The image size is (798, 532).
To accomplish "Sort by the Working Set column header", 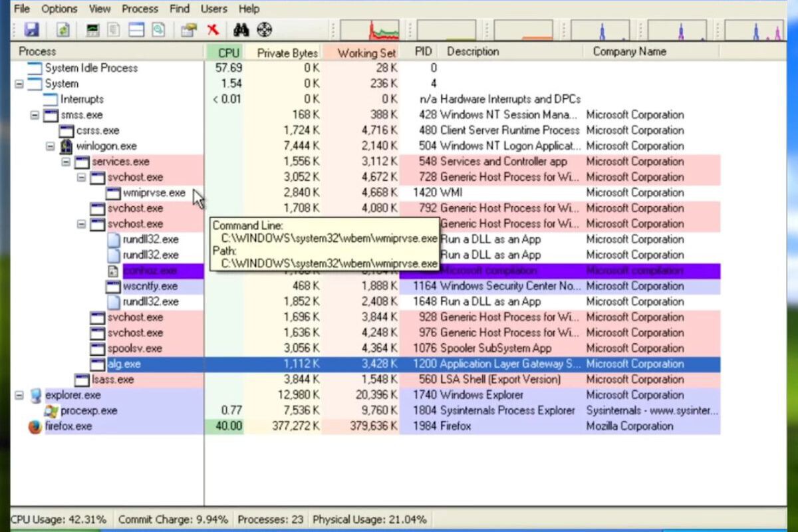I will click(361, 52).
